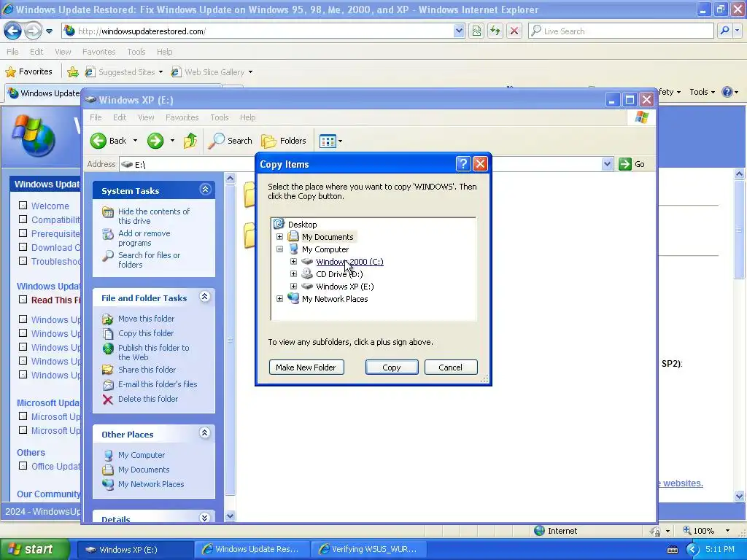Open Search in the Explorer toolbar
Image resolution: width=747 pixels, height=560 pixels.
pyautogui.click(x=231, y=141)
